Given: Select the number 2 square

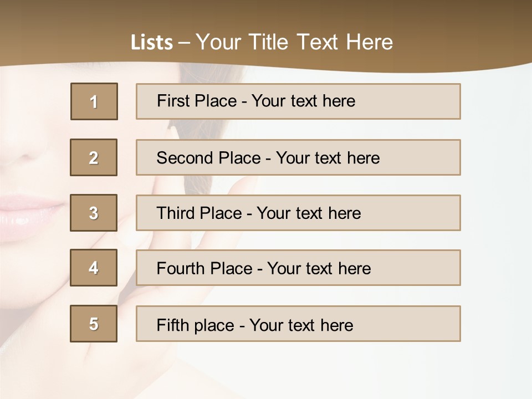Looking at the screenshot, I should (94, 157).
